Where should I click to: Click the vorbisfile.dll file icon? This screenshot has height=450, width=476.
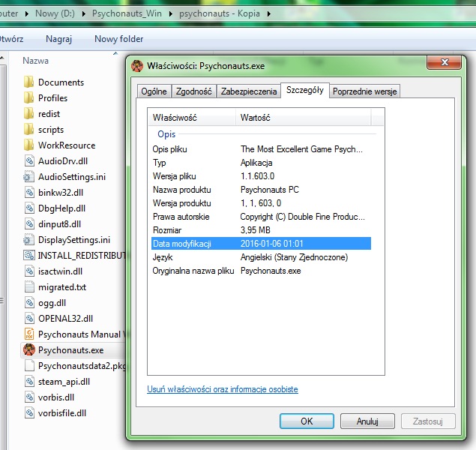(29, 413)
